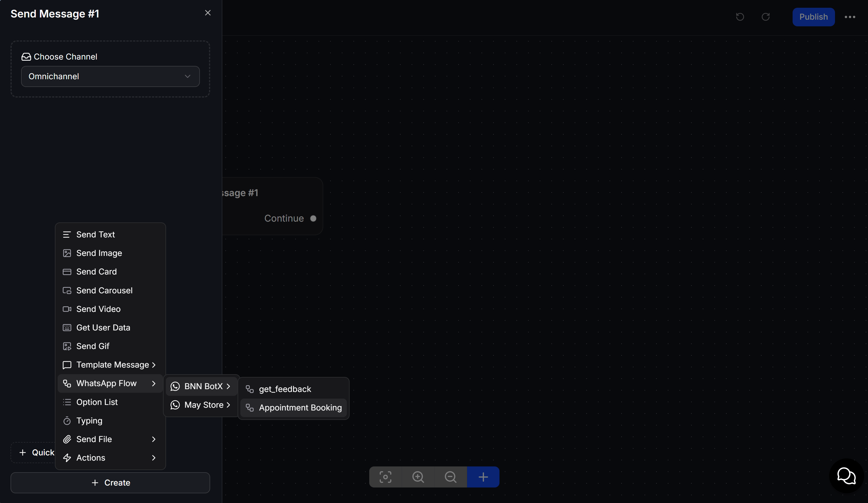
Task: Expand Send File submenu chevron
Action: pos(154,439)
